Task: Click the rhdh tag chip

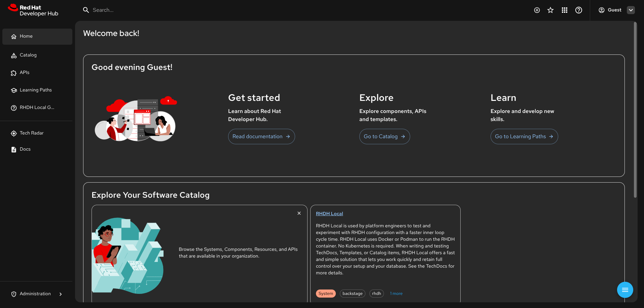Action: [x=377, y=294]
